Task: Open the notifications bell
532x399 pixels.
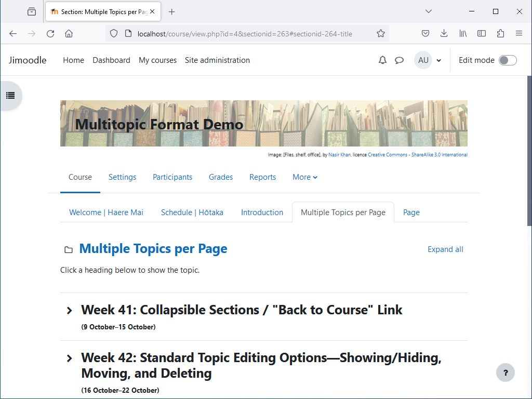Action: pos(382,60)
